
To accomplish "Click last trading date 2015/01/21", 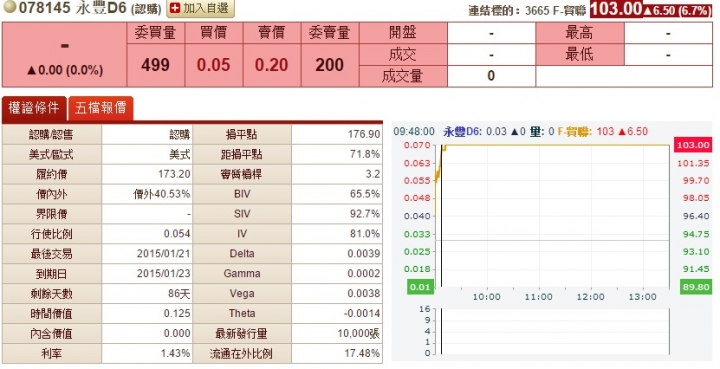I will point(163,253).
